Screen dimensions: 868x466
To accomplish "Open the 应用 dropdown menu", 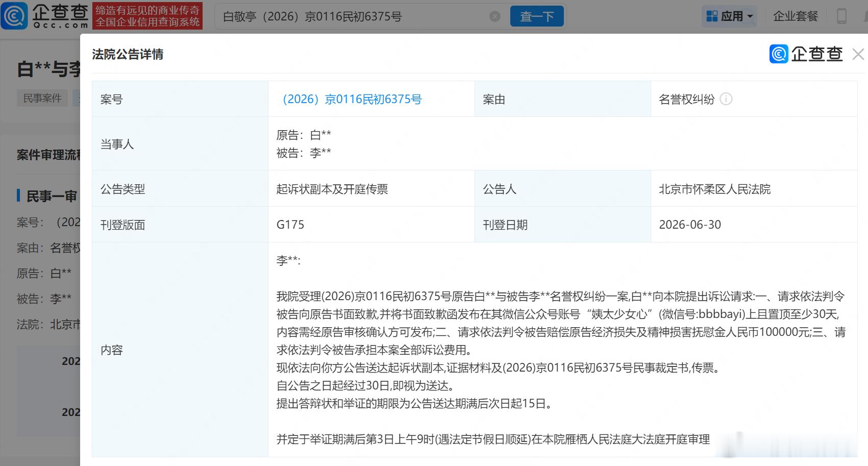I will (x=729, y=16).
